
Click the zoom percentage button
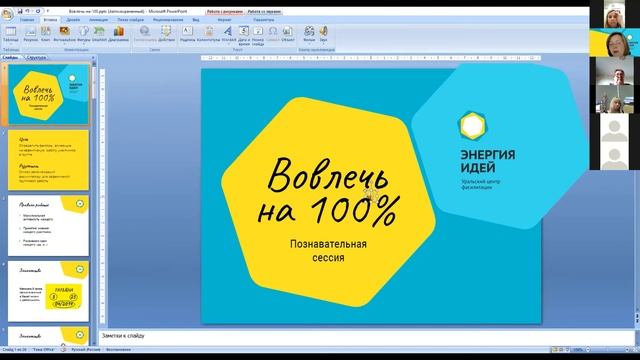click(578, 350)
